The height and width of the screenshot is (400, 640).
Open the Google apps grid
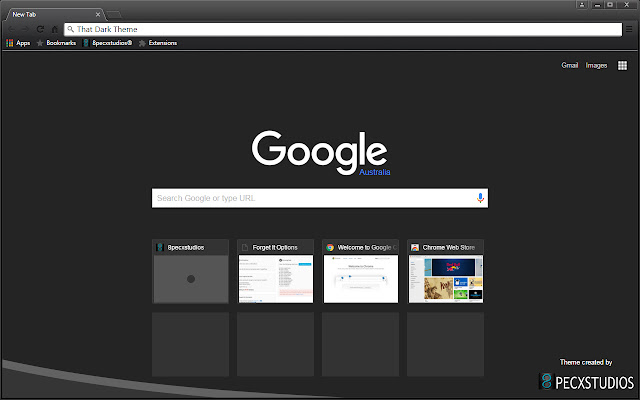click(x=622, y=65)
